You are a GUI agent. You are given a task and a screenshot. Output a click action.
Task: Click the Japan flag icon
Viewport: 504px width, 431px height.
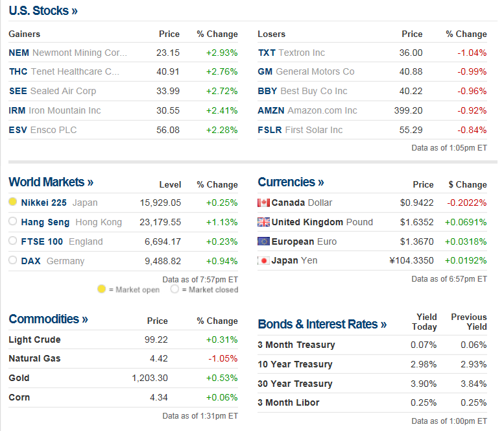(263, 261)
